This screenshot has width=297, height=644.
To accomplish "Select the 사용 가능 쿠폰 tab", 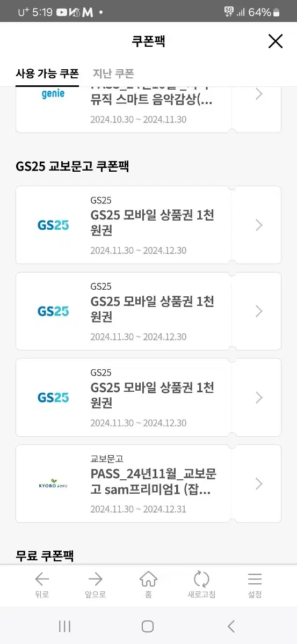I will pyautogui.click(x=47, y=74).
